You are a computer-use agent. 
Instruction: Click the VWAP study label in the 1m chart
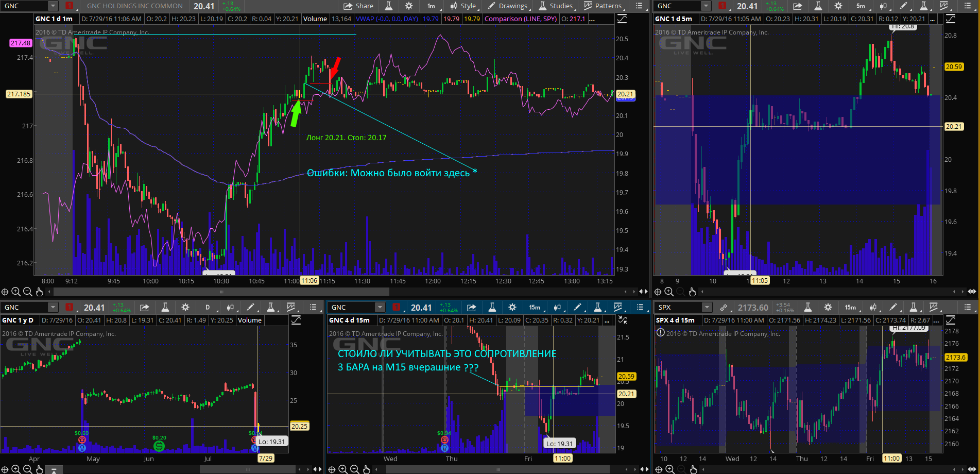point(387,19)
